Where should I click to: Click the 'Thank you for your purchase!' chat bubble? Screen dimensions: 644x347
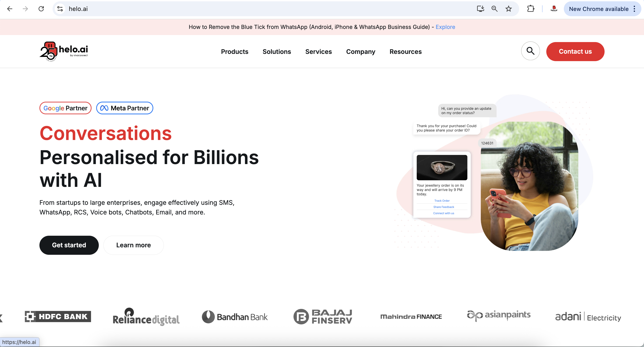coord(446,128)
